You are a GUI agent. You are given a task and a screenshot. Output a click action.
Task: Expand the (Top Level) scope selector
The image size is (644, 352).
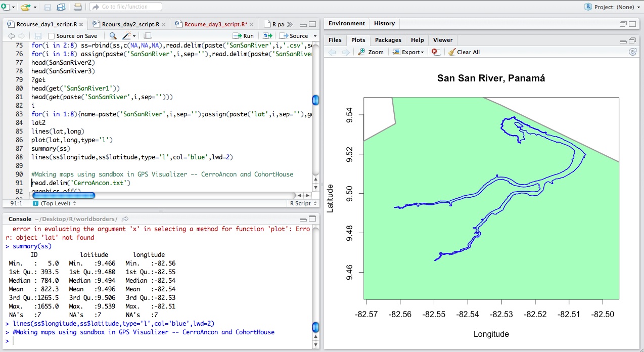[x=54, y=203]
